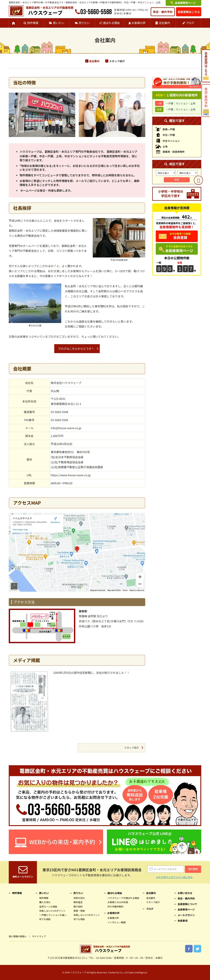The width and height of the screenshot is (210, 980).
Task: Click 会員登録はこちら header button
Action: pos(188,12)
